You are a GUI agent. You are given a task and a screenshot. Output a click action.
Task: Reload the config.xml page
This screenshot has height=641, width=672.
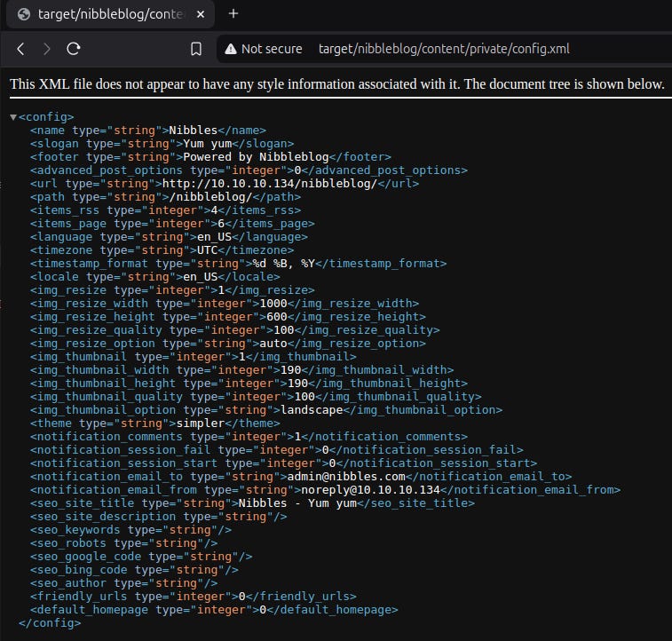click(74, 49)
